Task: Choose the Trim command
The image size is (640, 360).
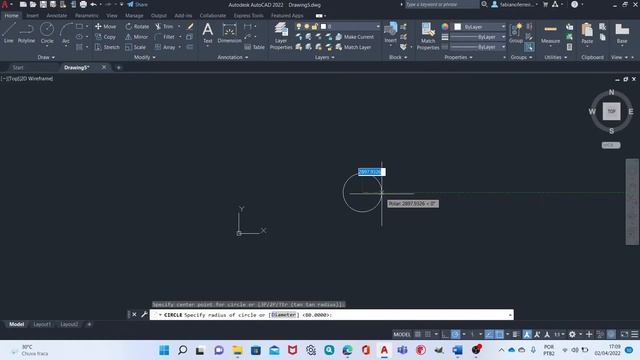Action: click(164, 26)
